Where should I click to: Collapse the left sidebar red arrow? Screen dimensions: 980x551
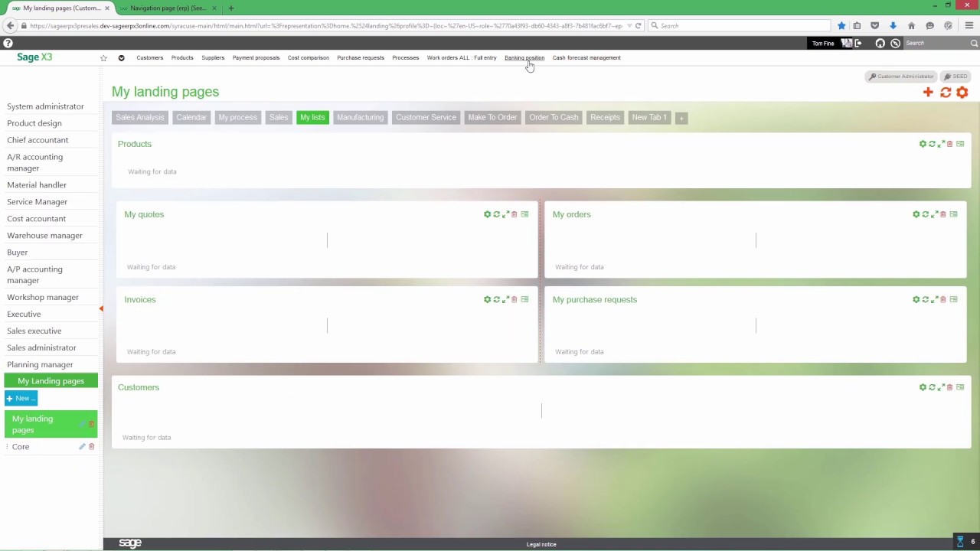tap(100, 308)
